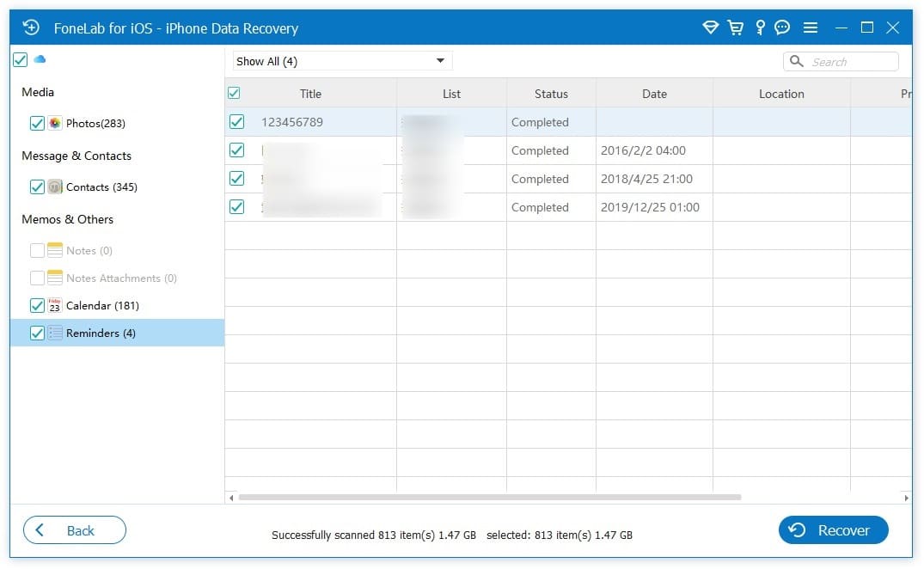The width and height of the screenshot is (924, 569).
Task: Sort by the List column header
Action: [451, 93]
